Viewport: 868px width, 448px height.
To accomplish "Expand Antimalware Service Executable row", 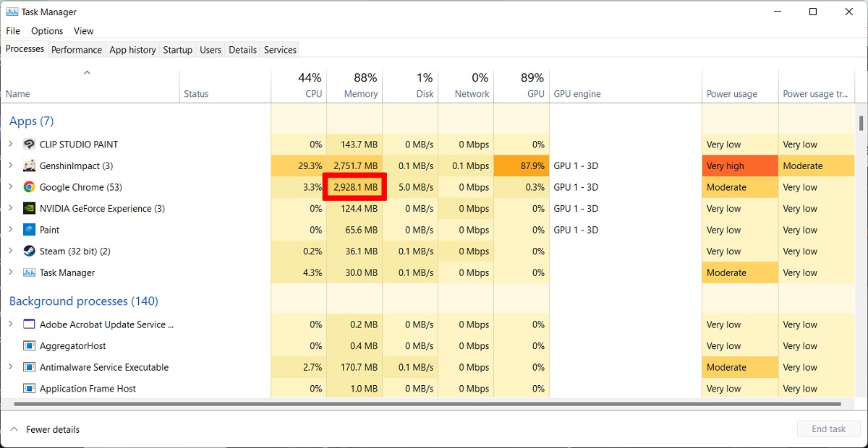I will coord(10,367).
